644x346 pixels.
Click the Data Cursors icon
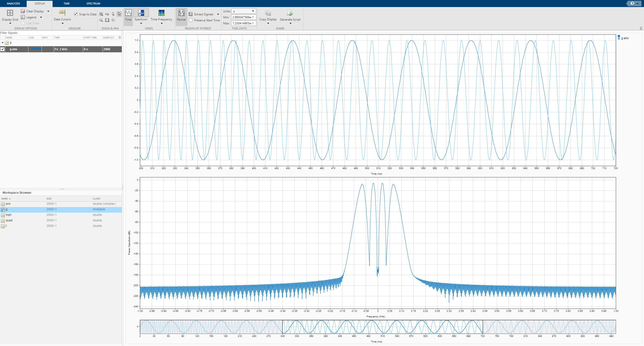click(62, 12)
